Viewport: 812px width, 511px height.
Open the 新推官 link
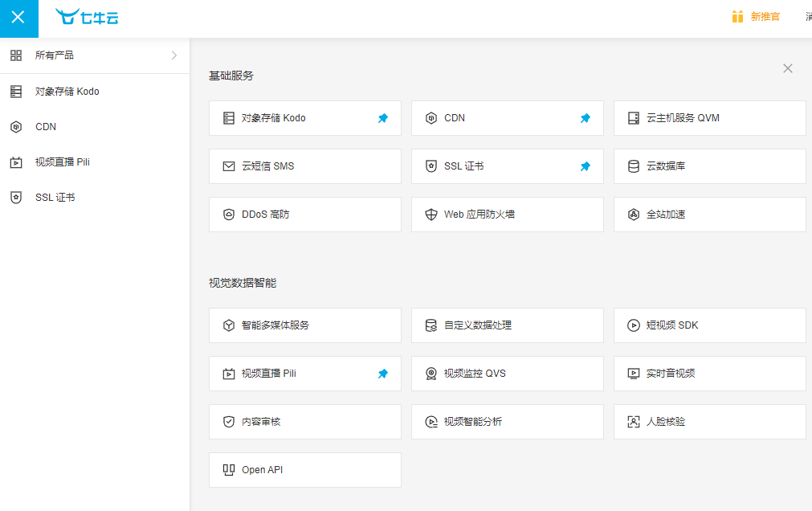click(765, 17)
